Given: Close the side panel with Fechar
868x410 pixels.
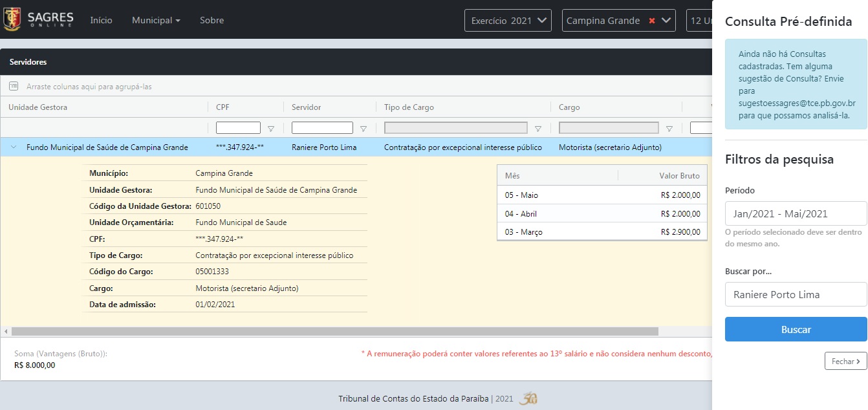Looking at the screenshot, I should click(845, 361).
